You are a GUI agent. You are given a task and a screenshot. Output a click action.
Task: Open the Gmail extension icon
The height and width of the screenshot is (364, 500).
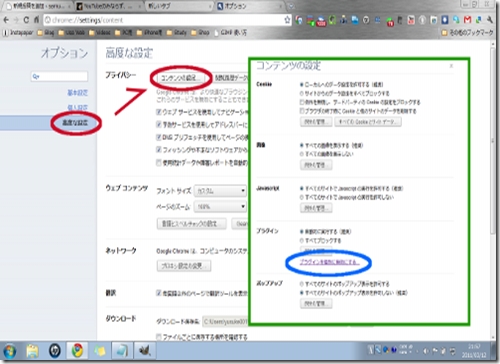pyautogui.click(x=468, y=20)
